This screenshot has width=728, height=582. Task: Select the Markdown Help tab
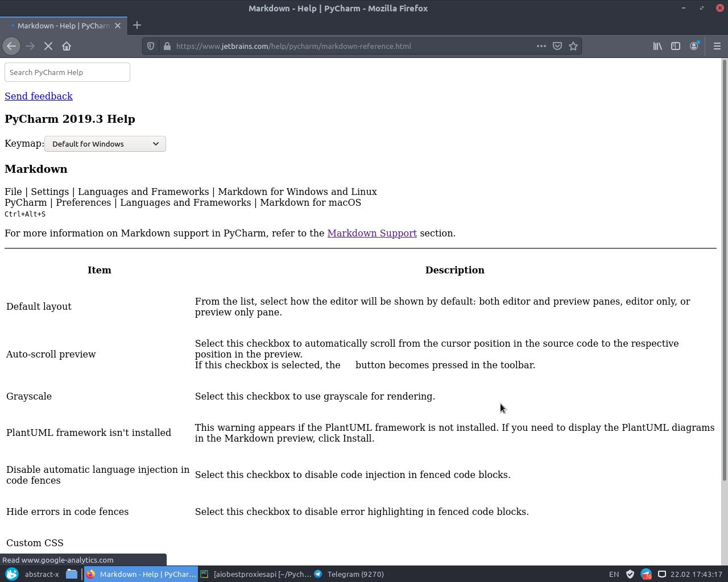(x=63, y=26)
